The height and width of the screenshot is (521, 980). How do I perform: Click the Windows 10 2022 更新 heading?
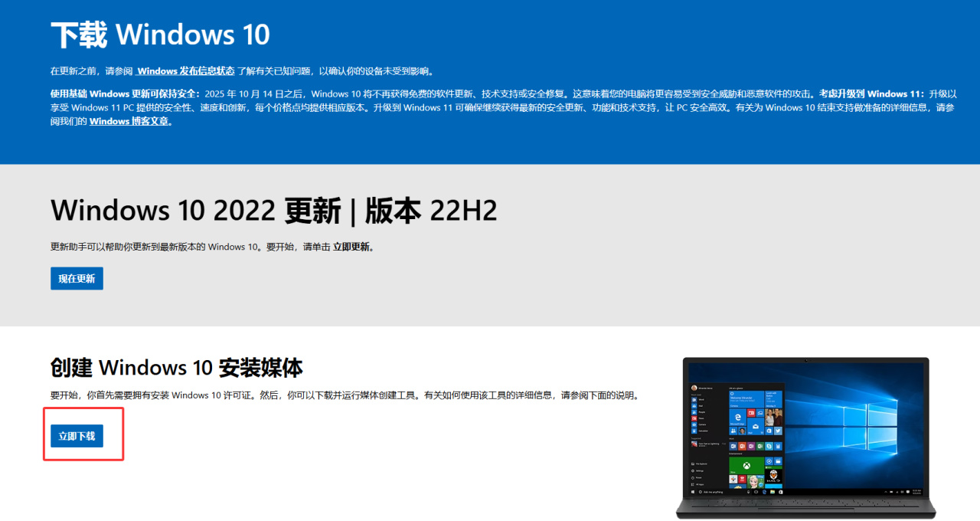273,210
